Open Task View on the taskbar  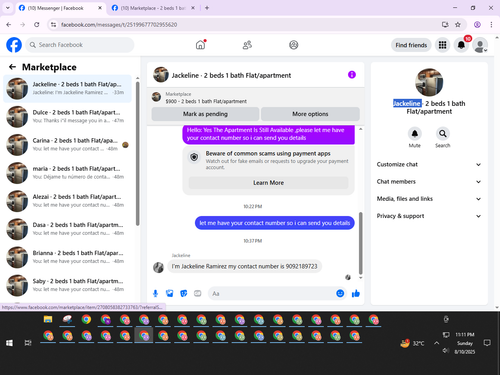coord(28,343)
